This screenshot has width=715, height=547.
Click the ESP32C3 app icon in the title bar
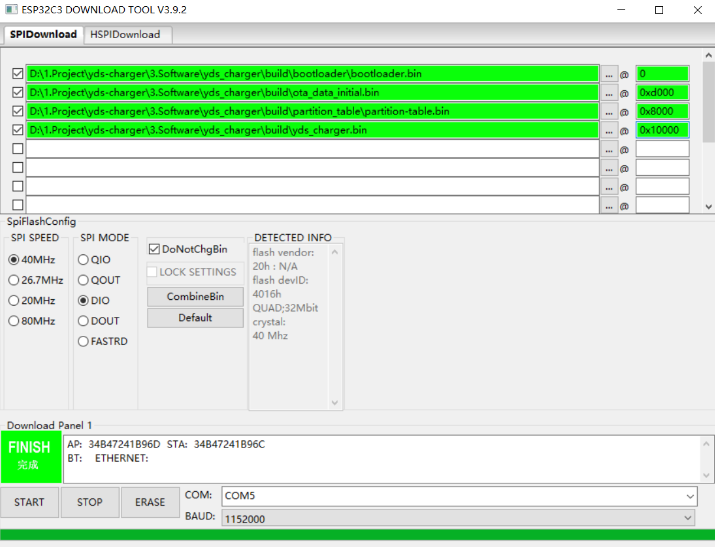point(11,10)
